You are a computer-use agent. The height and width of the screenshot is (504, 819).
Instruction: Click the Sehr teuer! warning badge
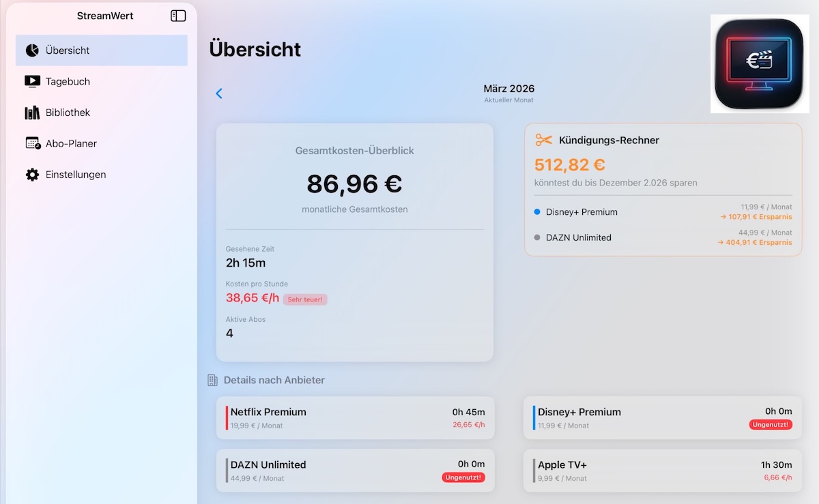(305, 299)
